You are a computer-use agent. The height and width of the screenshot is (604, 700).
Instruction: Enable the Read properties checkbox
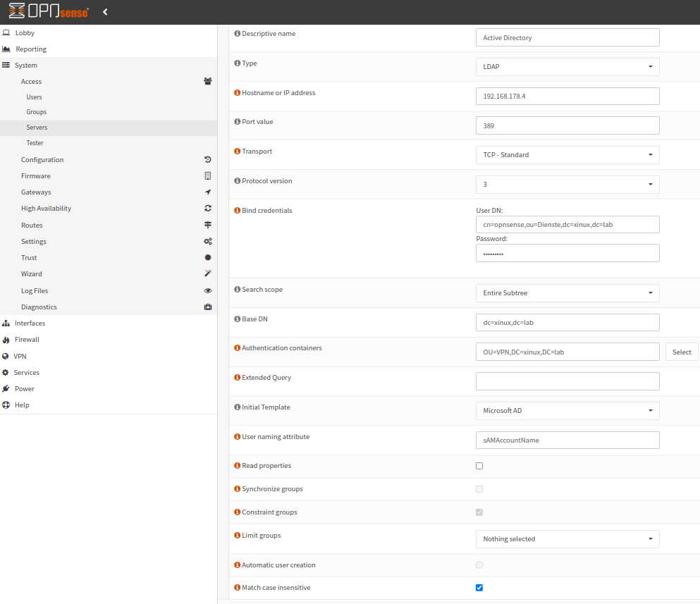(479, 466)
